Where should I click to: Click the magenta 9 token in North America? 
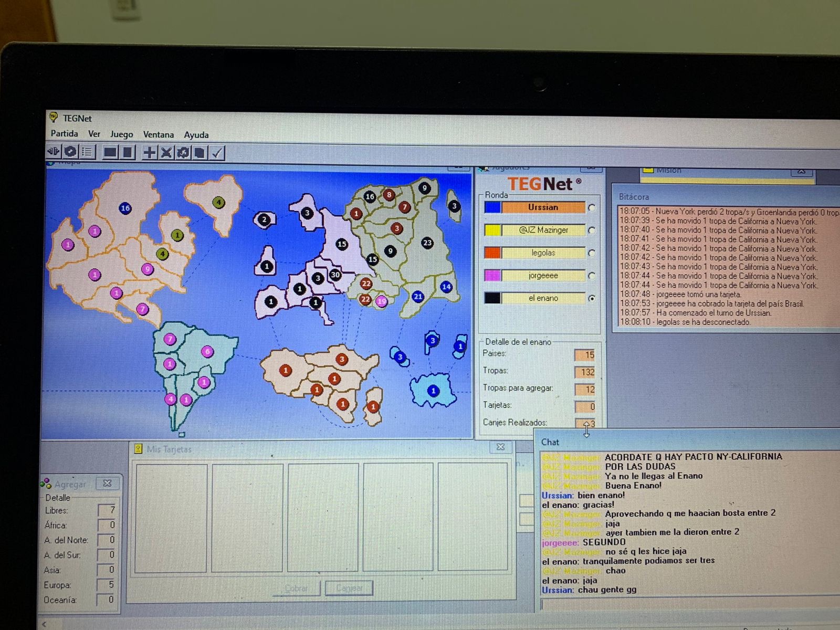[x=148, y=269]
